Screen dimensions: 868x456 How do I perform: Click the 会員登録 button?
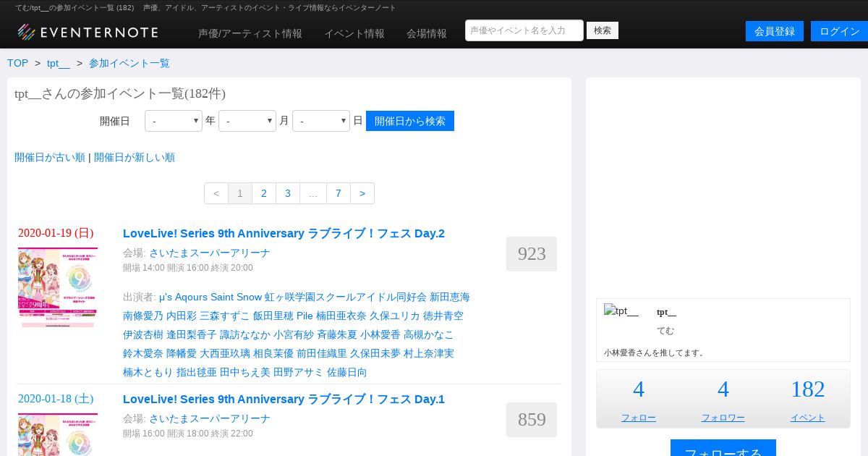click(775, 31)
